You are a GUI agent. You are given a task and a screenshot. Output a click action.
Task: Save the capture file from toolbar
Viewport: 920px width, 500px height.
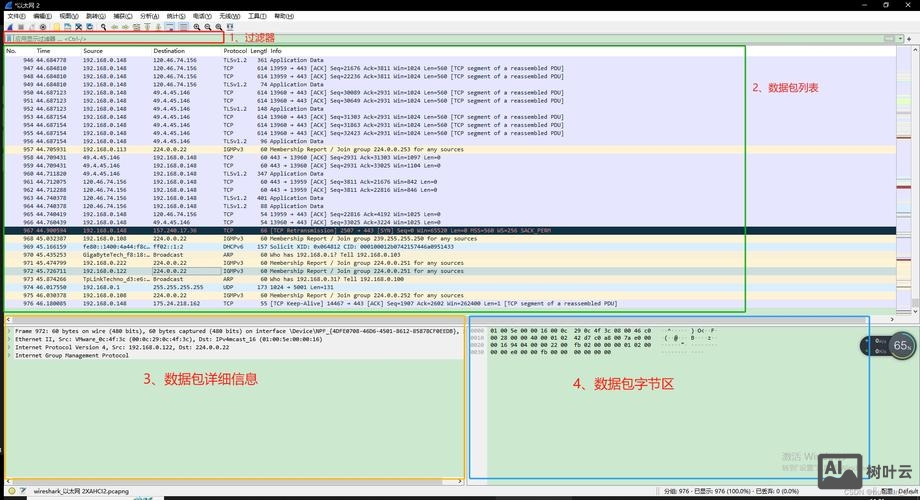pyautogui.click(x=67, y=27)
